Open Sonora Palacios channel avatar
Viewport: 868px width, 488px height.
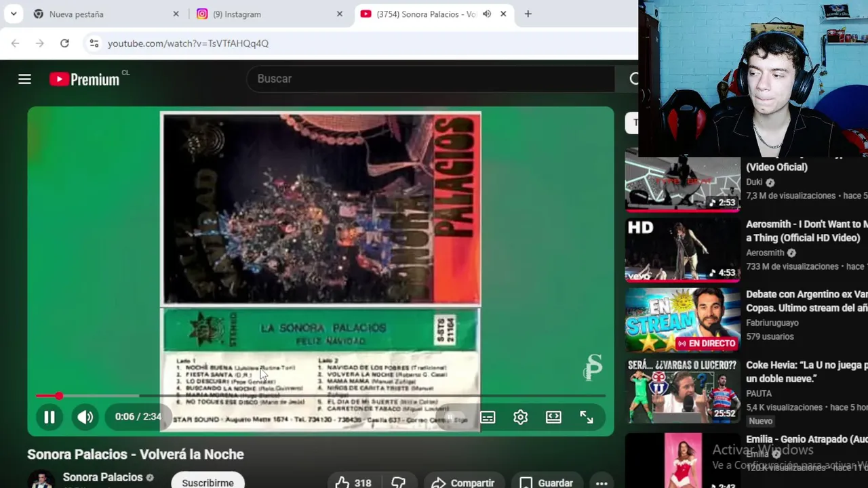coord(41,480)
